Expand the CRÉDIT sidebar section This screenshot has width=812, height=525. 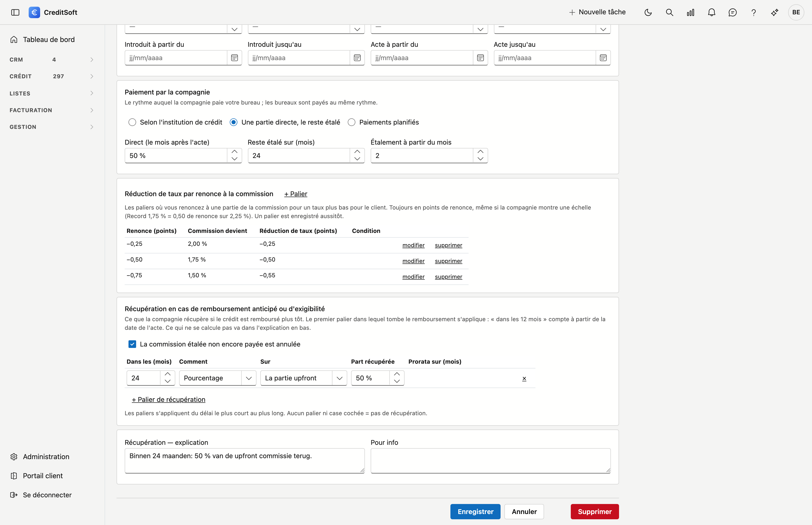click(x=51, y=76)
